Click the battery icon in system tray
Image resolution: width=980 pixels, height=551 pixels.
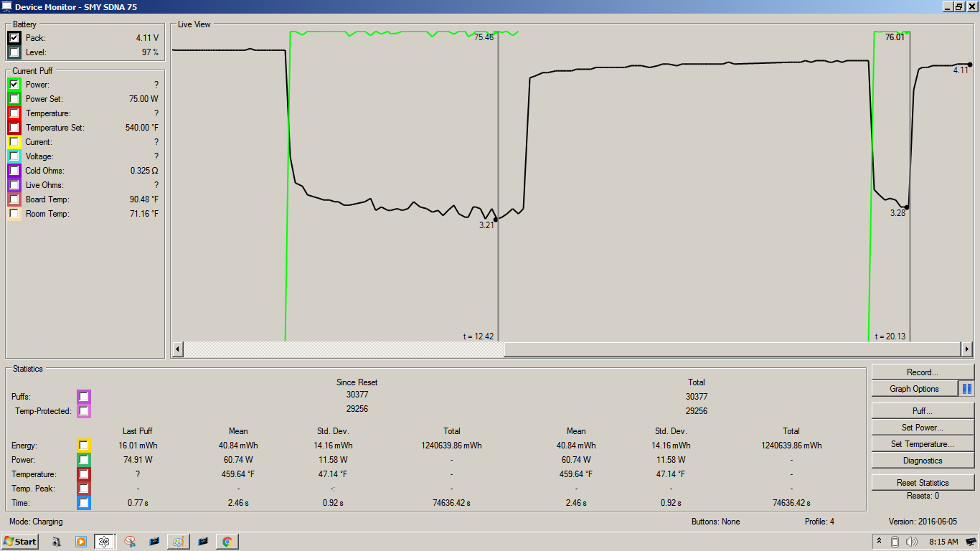tap(895, 542)
